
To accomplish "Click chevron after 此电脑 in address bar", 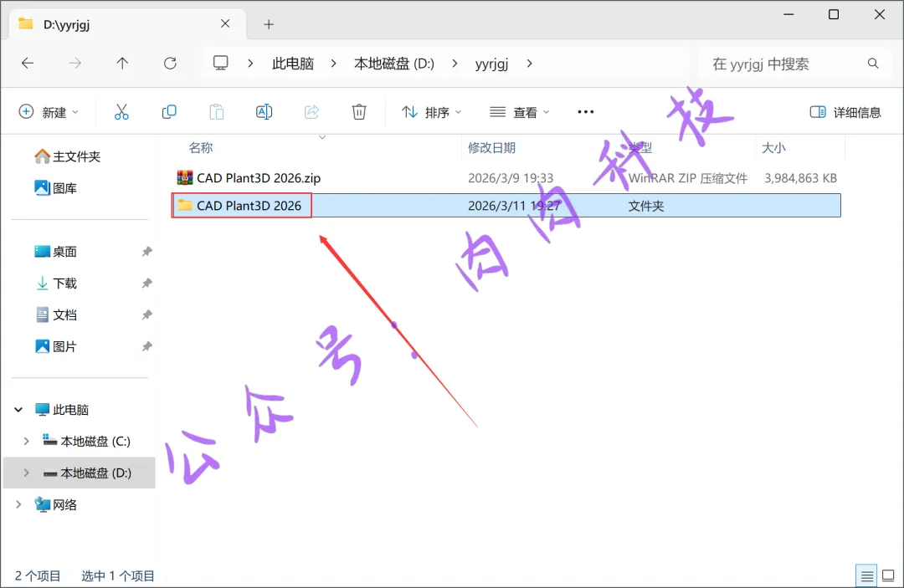I will [x=333, y=64].
